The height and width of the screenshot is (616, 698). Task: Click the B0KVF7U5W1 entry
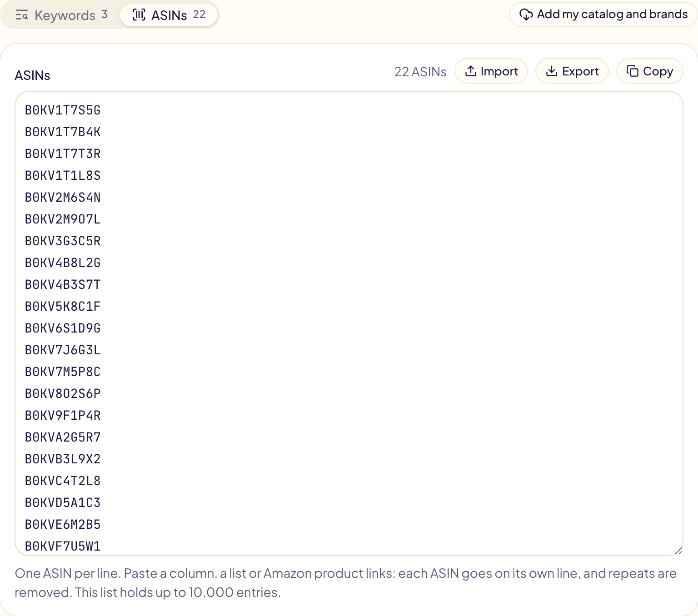point(63,546)
